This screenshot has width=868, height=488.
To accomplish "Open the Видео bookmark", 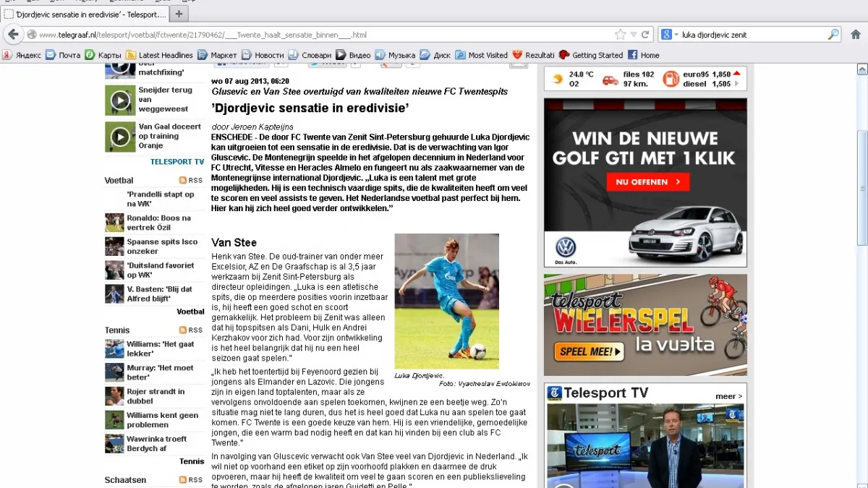I will 354,55.
